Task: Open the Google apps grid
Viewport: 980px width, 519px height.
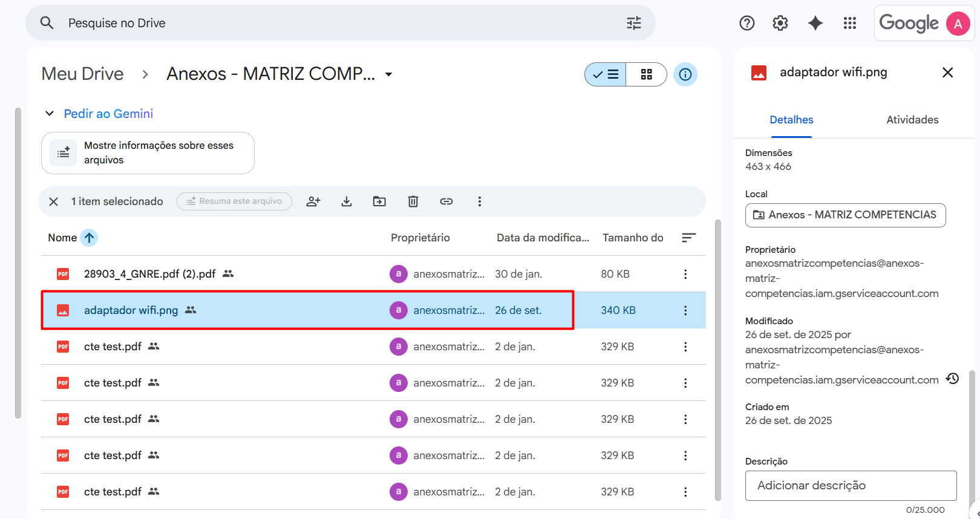Action: click(x=849, y=23)
